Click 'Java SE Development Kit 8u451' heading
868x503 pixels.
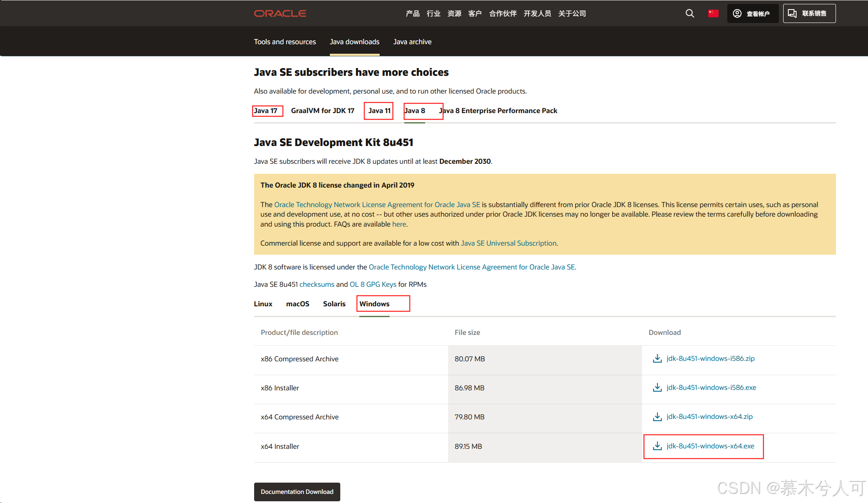pos(333,142)
